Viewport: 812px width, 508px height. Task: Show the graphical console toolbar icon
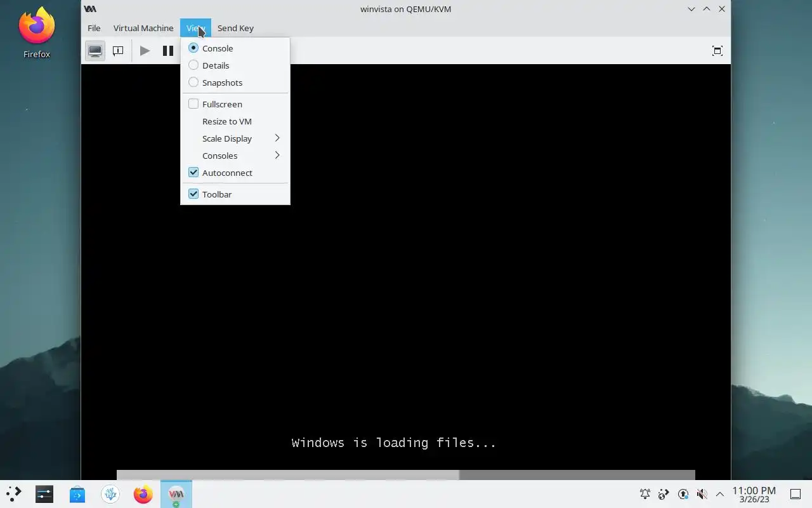pyautogui.click(x=95, y=51)
